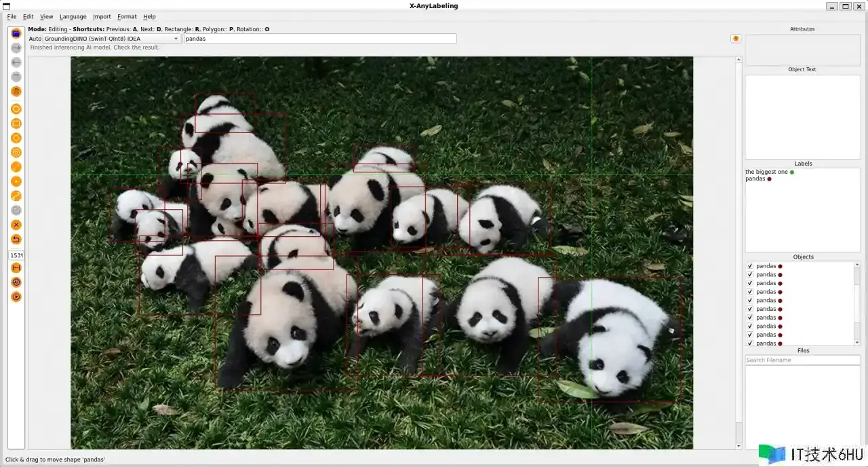Image resolution: width=868 pixels, height=467 pixels.
Task: Click the red dot on the first Objects row
Action: click(x=780, y=266)
